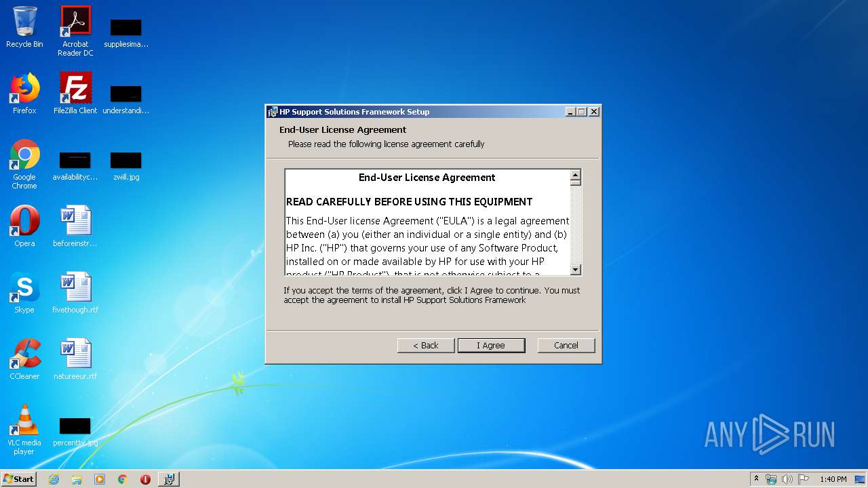The image size is (868, 488).
Task: Click the I Agree button
Action: pyautogui.click(x=491, y=345)
